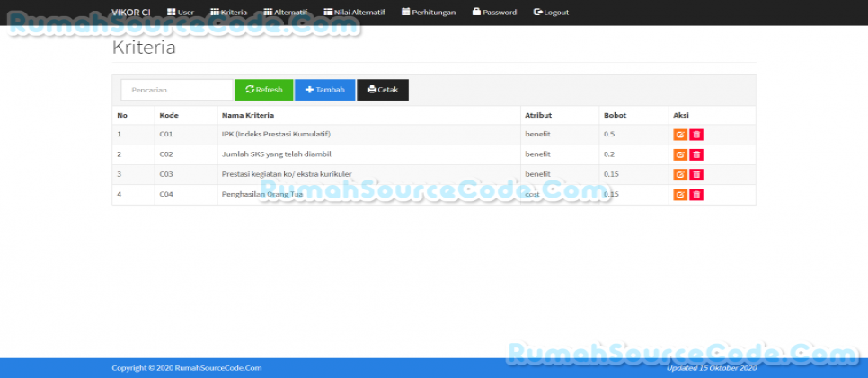
Task: Focus the Pencarian search field
Action: point(177,90)
